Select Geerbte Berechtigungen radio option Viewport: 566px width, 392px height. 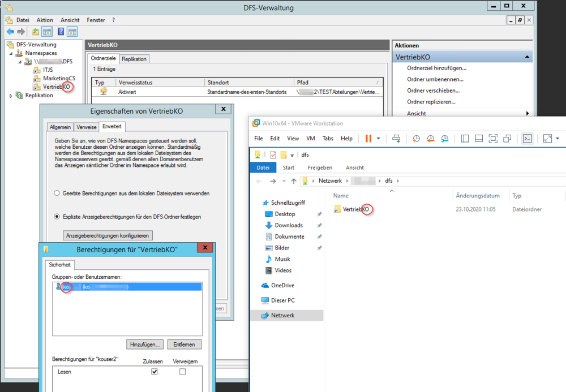[55, 192]
